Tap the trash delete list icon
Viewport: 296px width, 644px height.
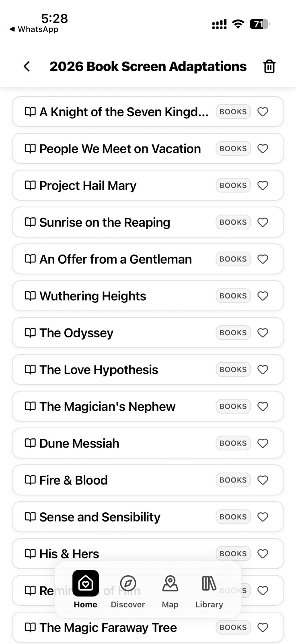click(269, 66)
